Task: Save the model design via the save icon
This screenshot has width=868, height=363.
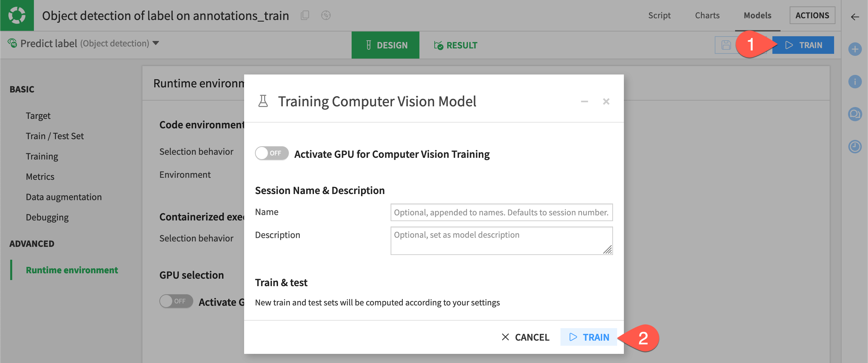Action: tap(726, 45)
